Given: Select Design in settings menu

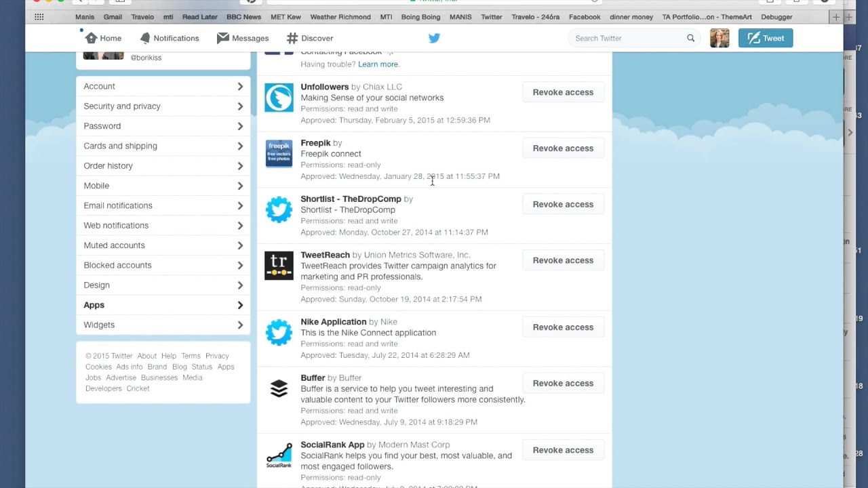Looking at the screenshot, I should tap(163, 285).
